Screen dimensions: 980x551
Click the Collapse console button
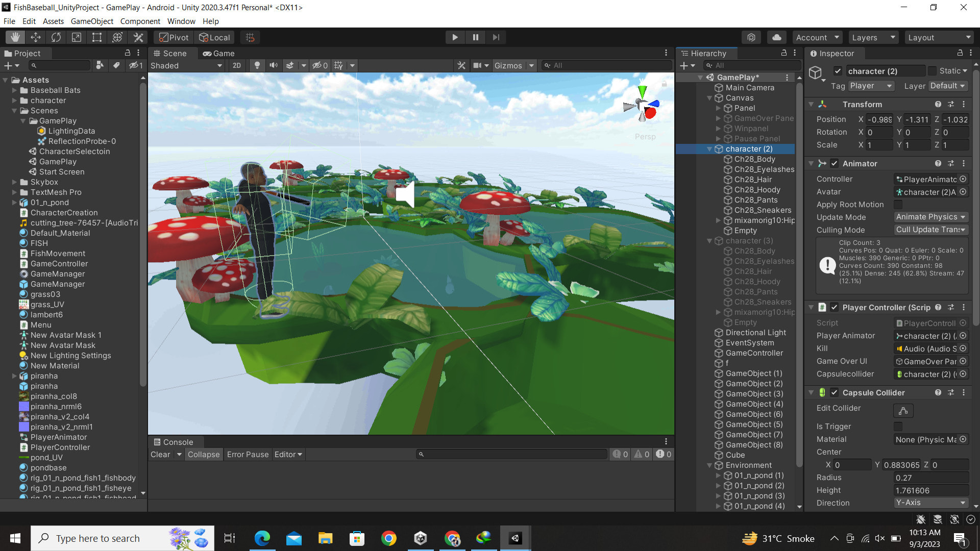pyautogui.click(x=203, y=455)
